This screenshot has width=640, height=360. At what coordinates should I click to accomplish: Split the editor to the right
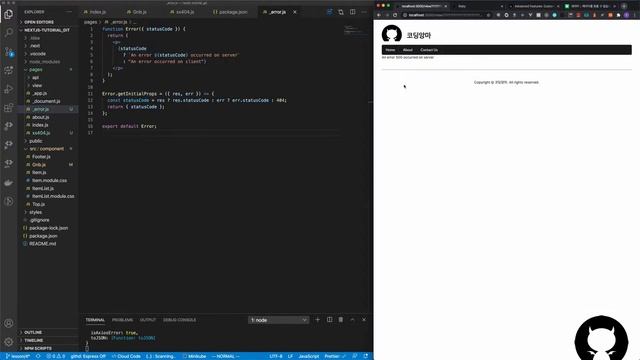coord(353,12)
